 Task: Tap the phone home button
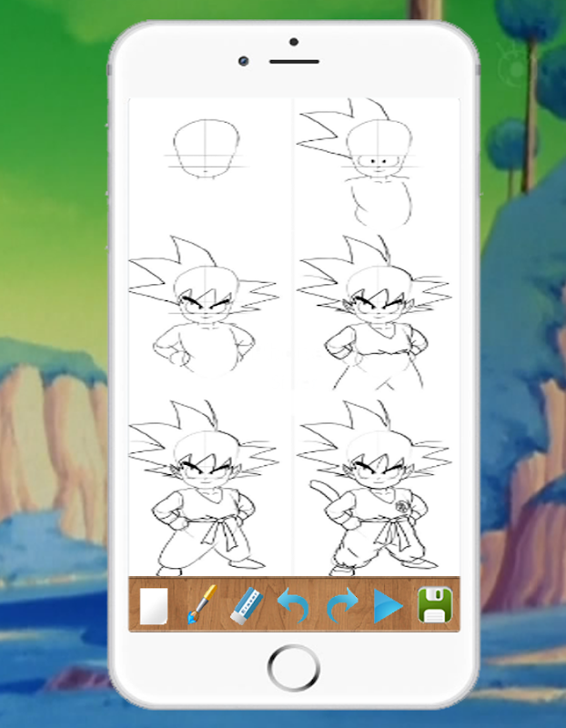point(293,668)
